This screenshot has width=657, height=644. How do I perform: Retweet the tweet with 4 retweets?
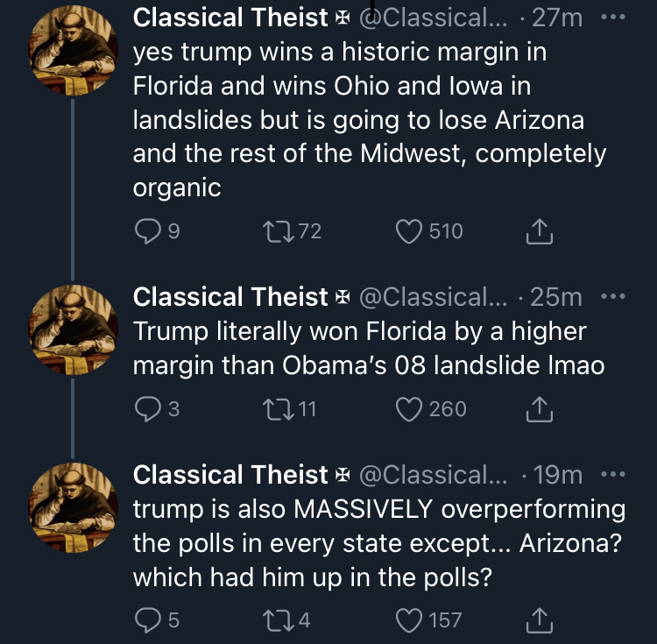(x=278, y=620)
